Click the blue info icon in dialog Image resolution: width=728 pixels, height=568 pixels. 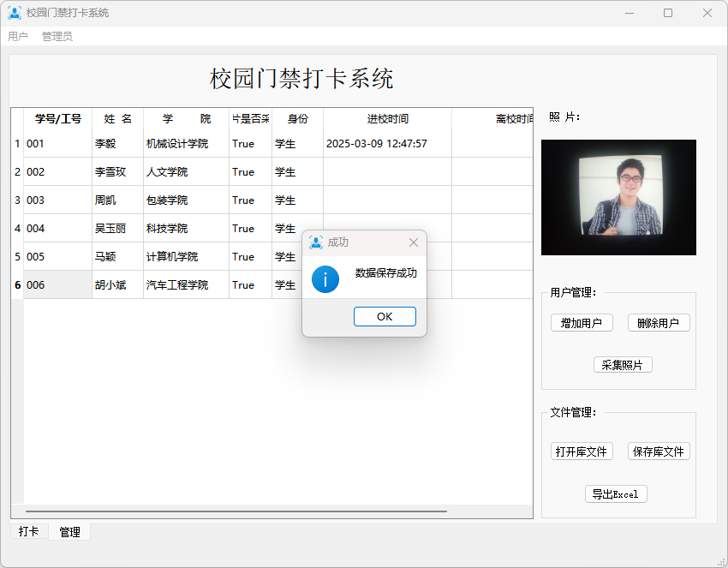click(325, 279)
